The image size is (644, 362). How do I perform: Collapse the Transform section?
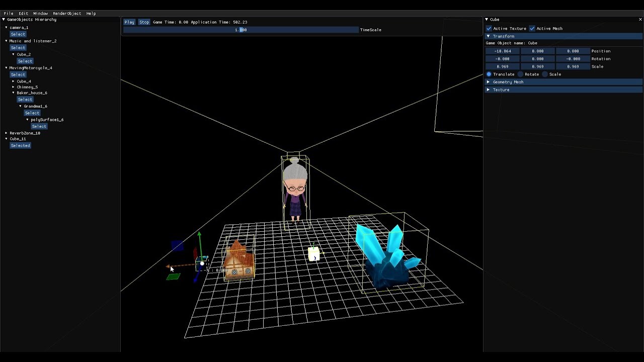tap(488, 36)
